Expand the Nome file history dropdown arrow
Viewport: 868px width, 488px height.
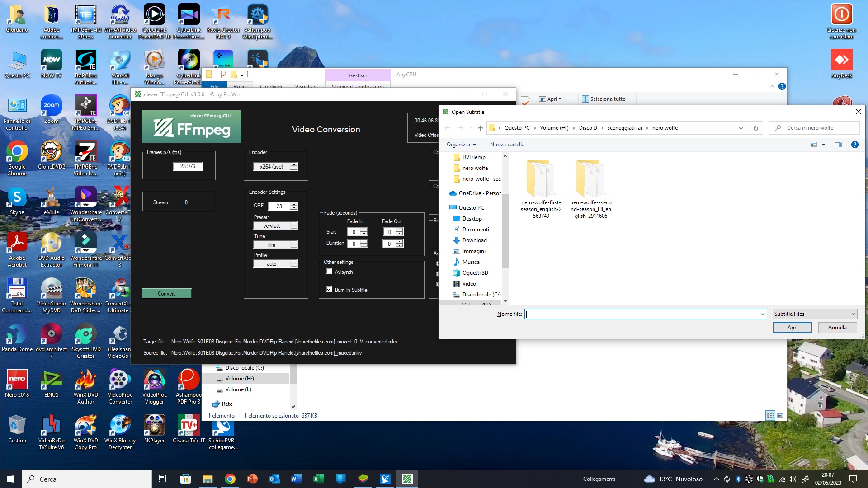(x=763, y=314)
